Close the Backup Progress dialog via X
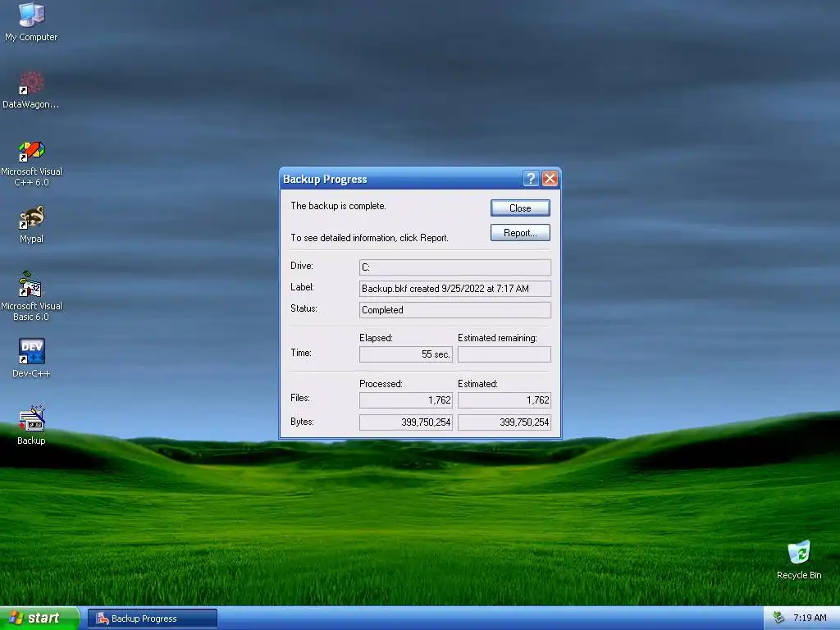 550,178
